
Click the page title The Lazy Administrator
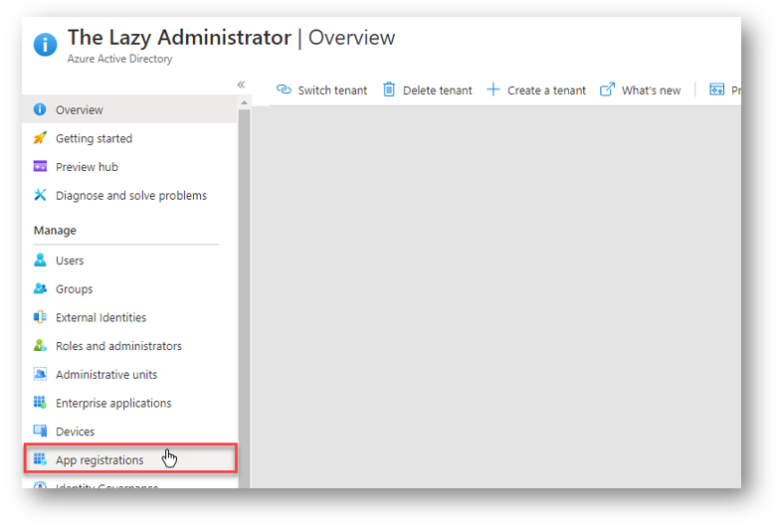coord(179,38)
